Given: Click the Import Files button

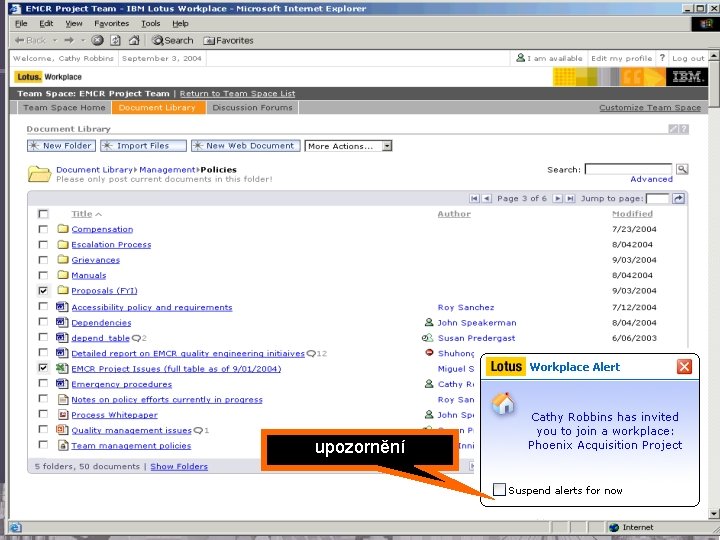Looking at the screenshot, I should tap(143, 146).
